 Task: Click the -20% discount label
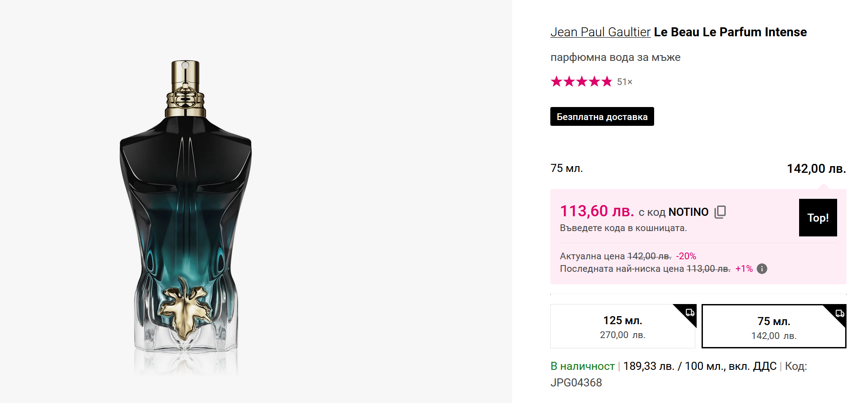point(686,256)
